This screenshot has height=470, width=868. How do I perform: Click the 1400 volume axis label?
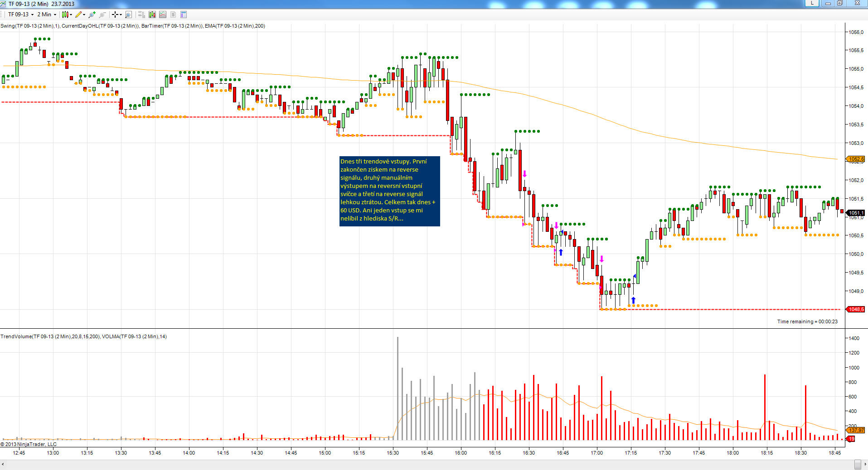pyautogui.click(x=854, y=338)
